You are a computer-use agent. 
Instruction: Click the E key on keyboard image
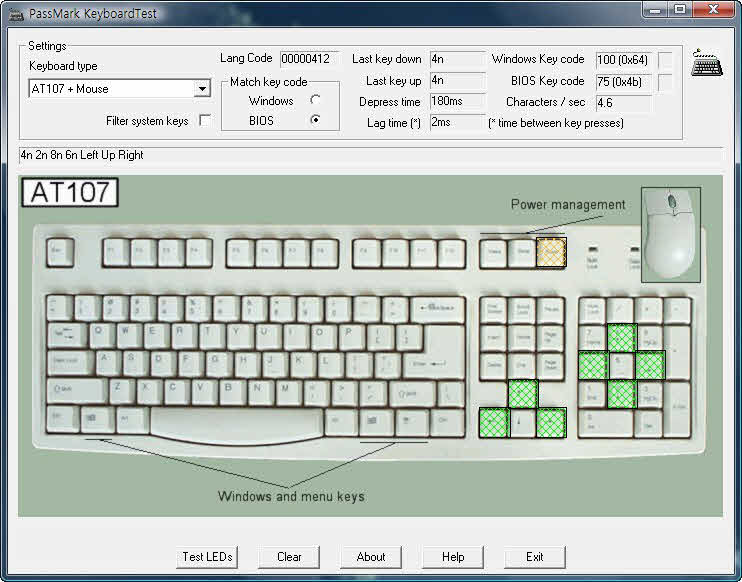tap(156, 335)
